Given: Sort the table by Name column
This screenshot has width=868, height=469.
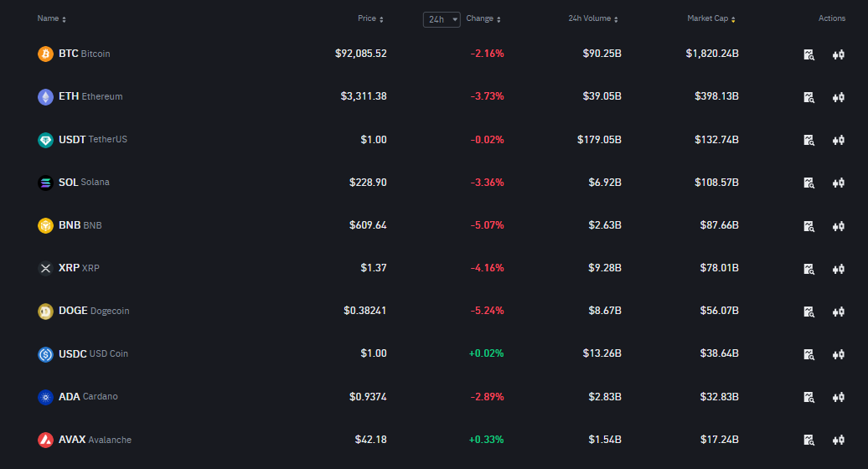Looking at the screenshot, I should (51, 18).
